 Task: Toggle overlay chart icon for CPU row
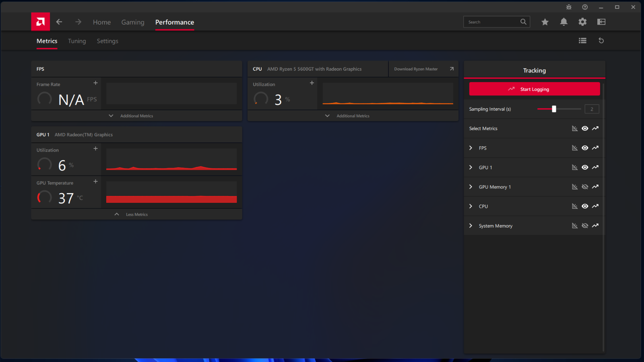(575, 206)
